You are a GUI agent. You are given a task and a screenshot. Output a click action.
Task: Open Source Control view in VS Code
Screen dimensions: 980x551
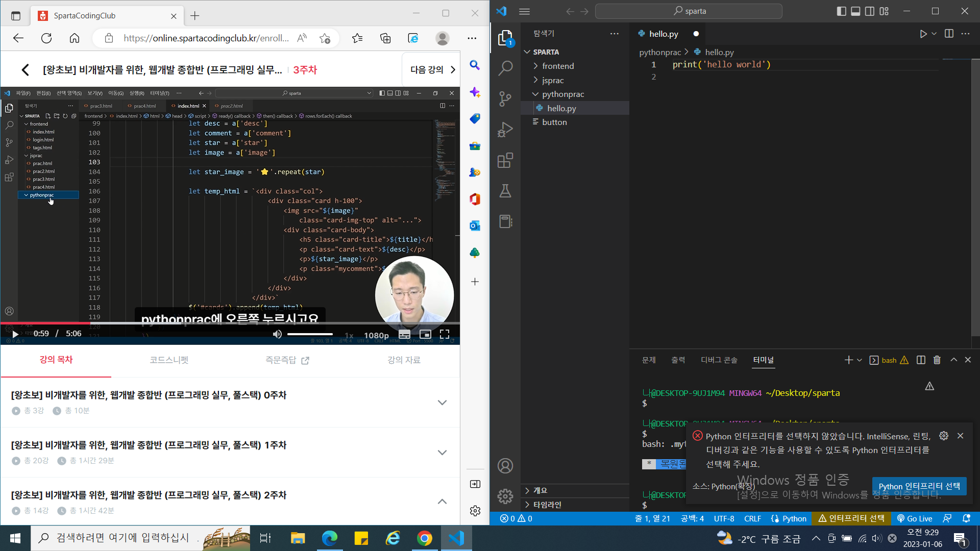[x=505, y=99]
